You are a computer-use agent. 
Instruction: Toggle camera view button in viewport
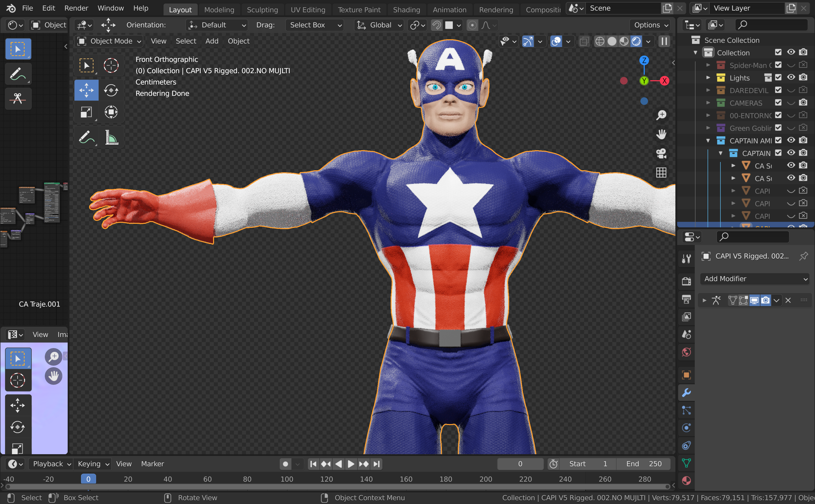(661, 154)
